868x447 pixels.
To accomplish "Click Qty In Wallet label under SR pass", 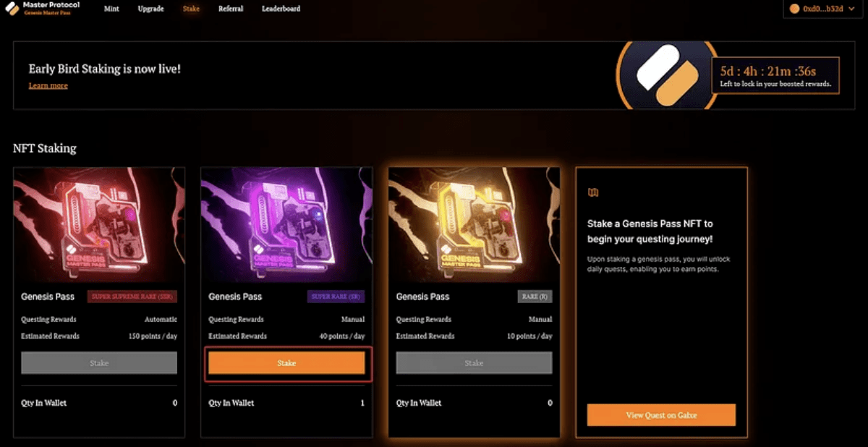I will (x=231, y=403).
